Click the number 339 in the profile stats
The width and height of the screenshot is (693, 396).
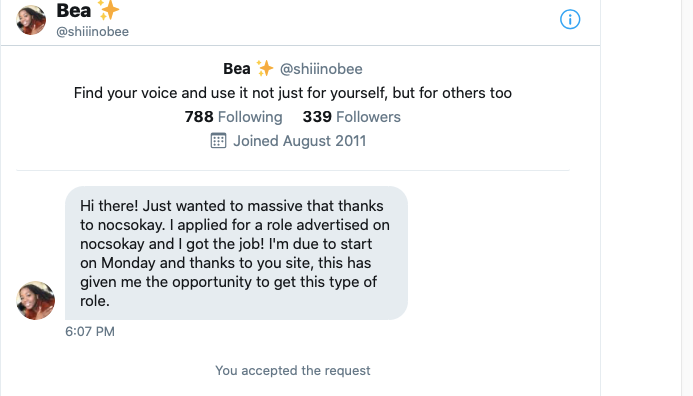click(x=317, y=117)
